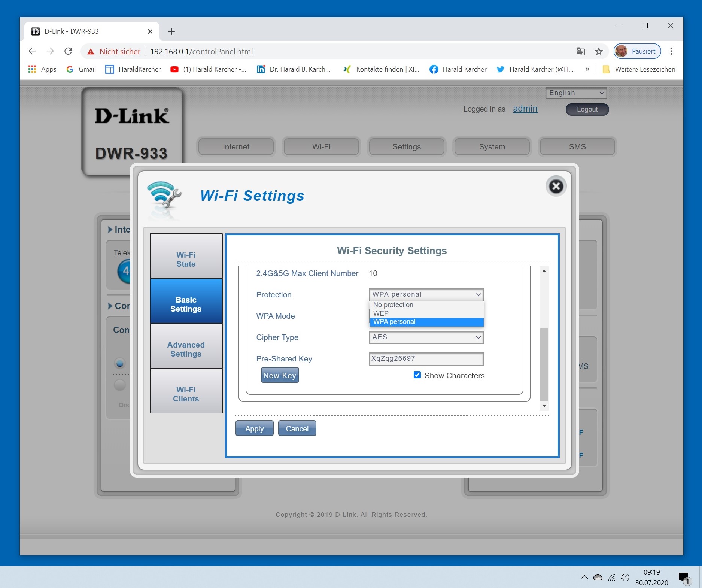
Task: Click the security settings scrollbar thumb
Action: tap(544, 364)
